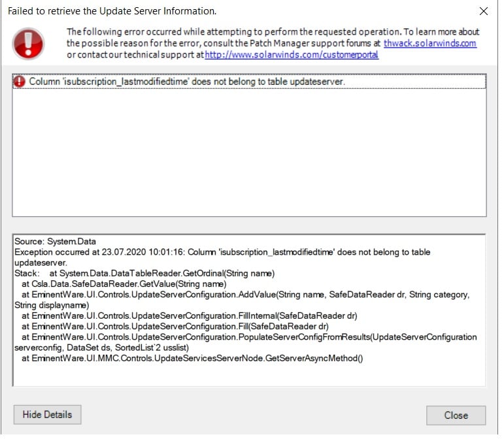Click the UpdateServerConfiguration.AddValue stack line
Viewport: 504px width, 439px height.
[242, 300]
